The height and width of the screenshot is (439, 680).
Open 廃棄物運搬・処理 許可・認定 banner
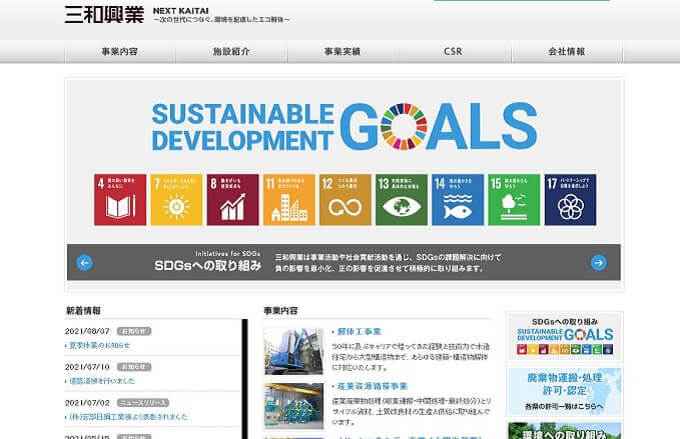point(565,391)
